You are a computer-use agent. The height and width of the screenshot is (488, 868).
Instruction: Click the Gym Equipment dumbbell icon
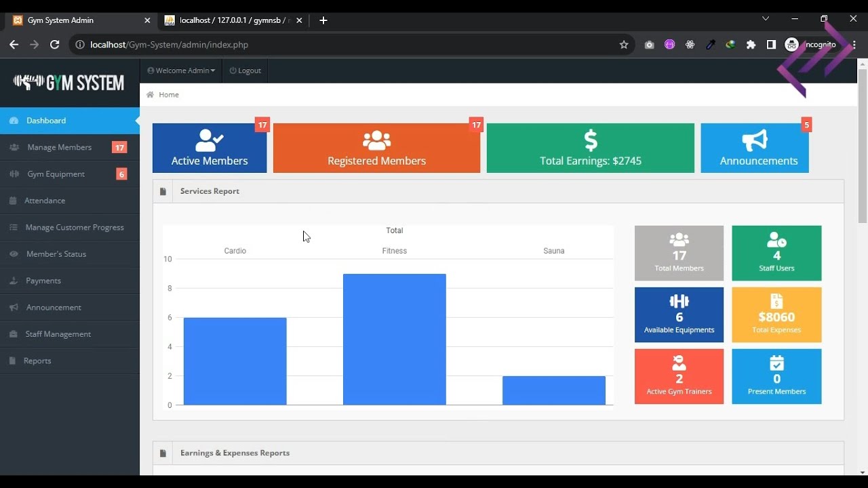pyautogui.click(x=14, y=174)
